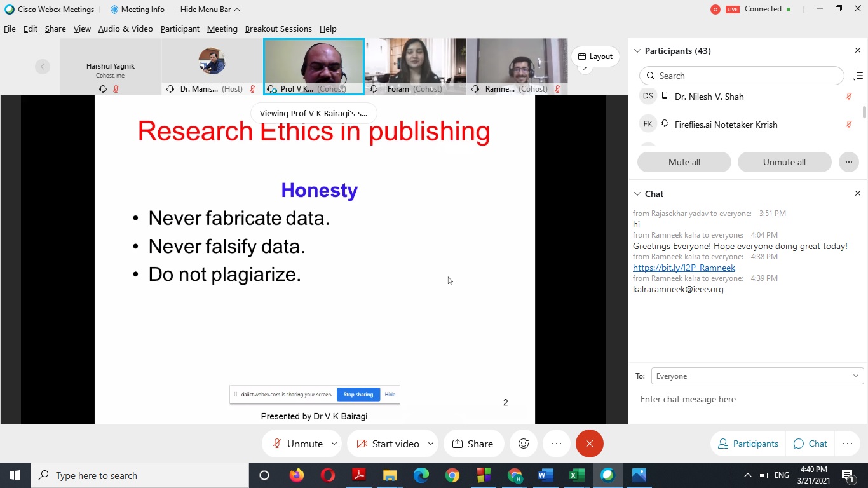Image resolution: width=868 pixels, height=488 pixels.
Task: Click the reactions smiley icon
Action: 524,444
